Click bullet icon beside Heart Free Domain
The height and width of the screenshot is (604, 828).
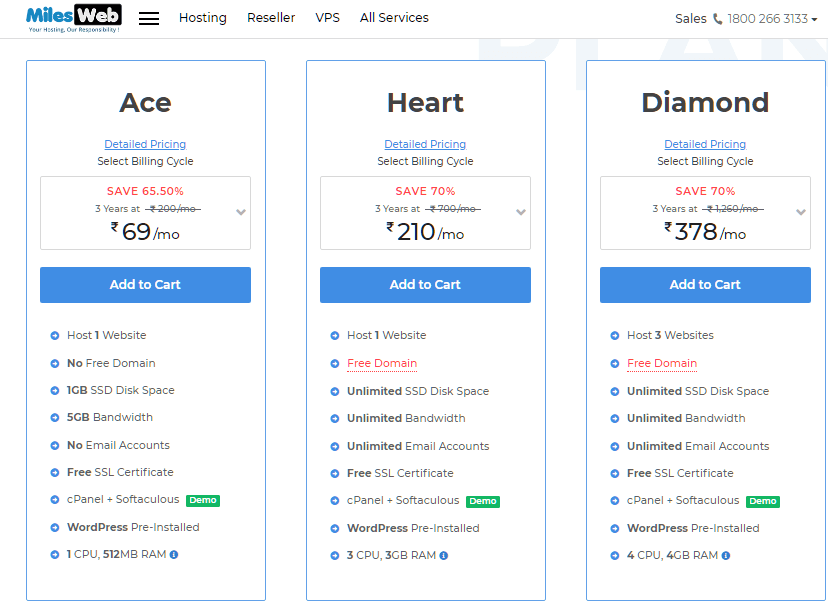click(334, 363)
